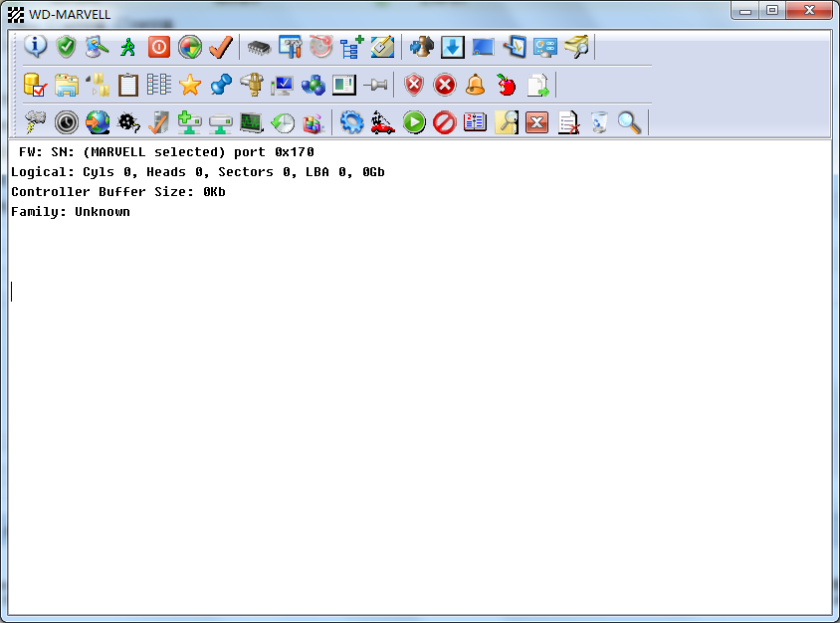Click the large orange checkmark icon

tap(221, 47)
